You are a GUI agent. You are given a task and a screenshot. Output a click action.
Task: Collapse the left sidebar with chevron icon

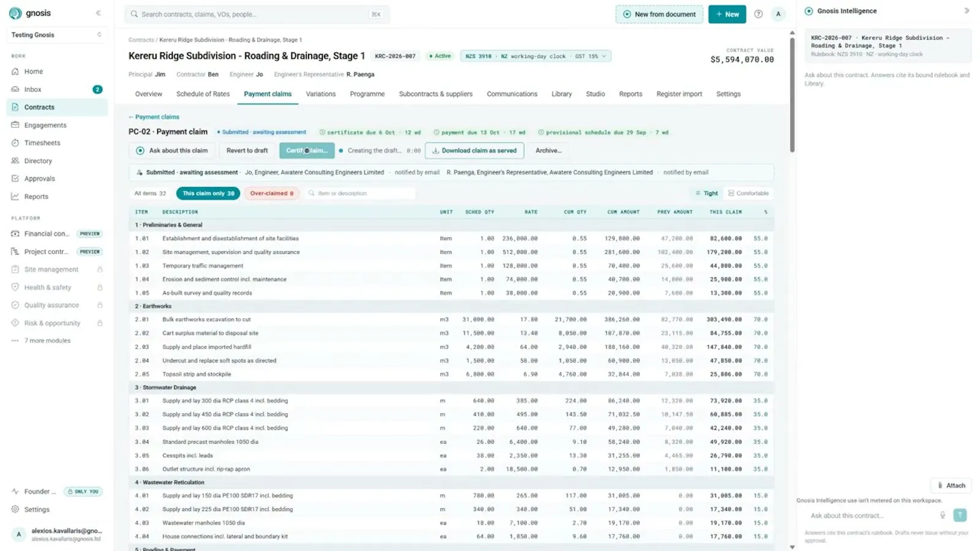point(98,13)
